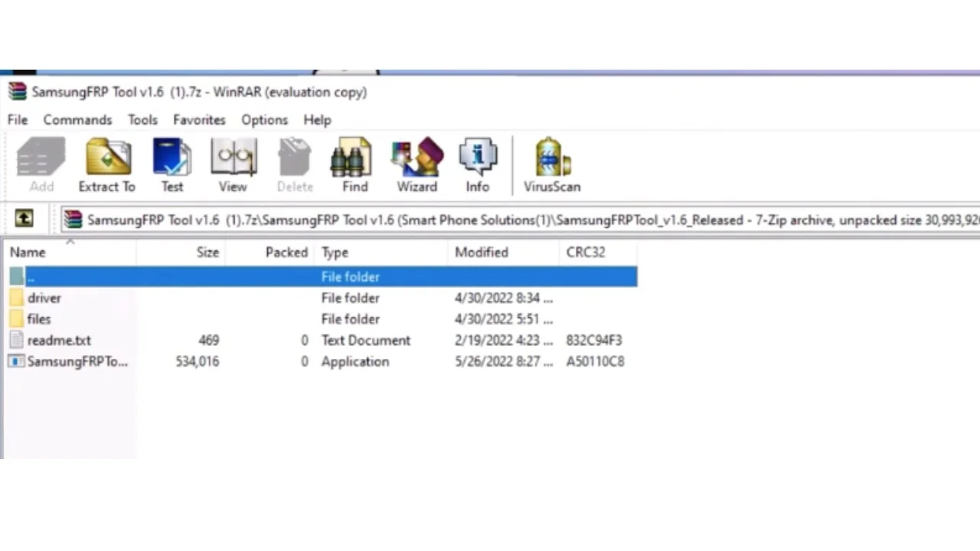Image resolution: width=980 pixels, height=551 pixels.
Task: Click the Delete toolbar icon
Action: point(295,165)
